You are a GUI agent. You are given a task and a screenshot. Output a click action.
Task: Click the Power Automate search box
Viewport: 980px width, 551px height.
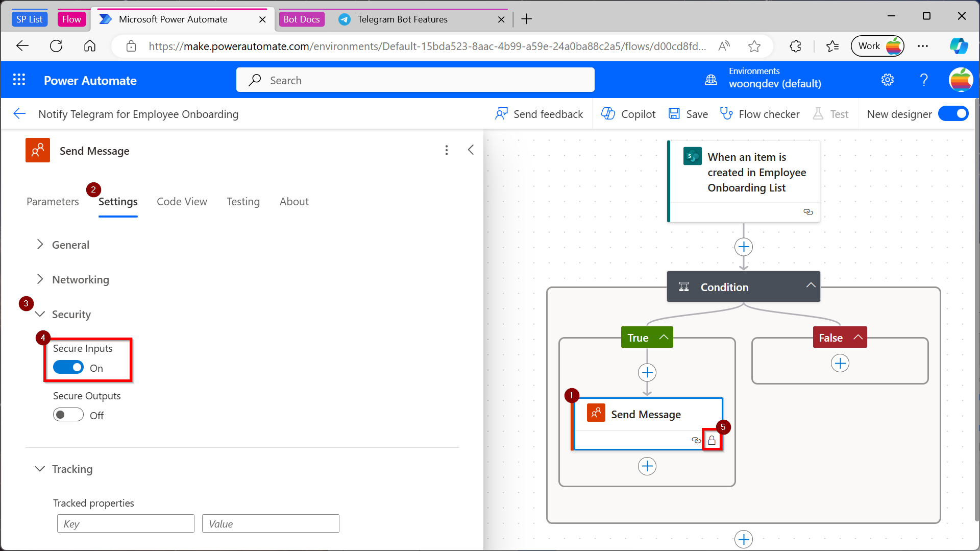415,80
